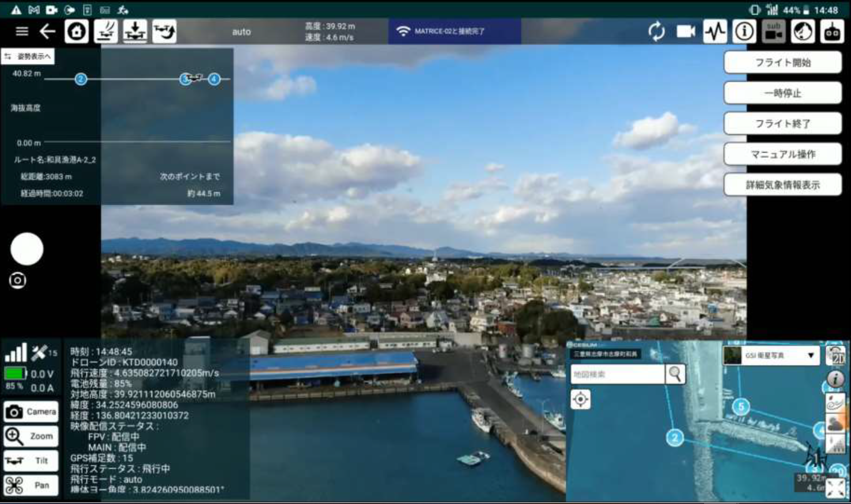The width and height of the screenshot is (851, 504).
Task: Tap the drone landing icon
Action: tap(135, 31)
